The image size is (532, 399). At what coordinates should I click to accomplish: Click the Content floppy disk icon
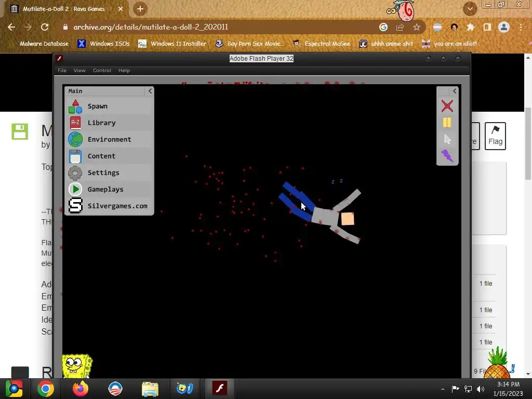click(75, 156)
